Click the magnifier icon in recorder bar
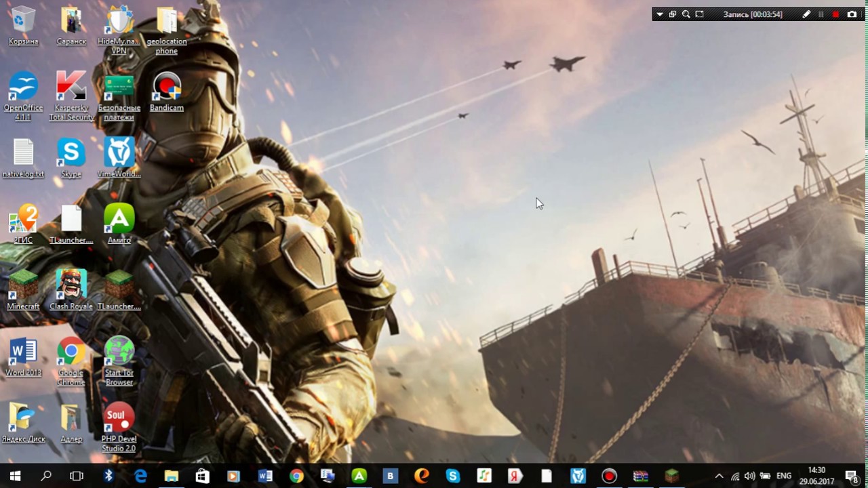 coord(686,14)
